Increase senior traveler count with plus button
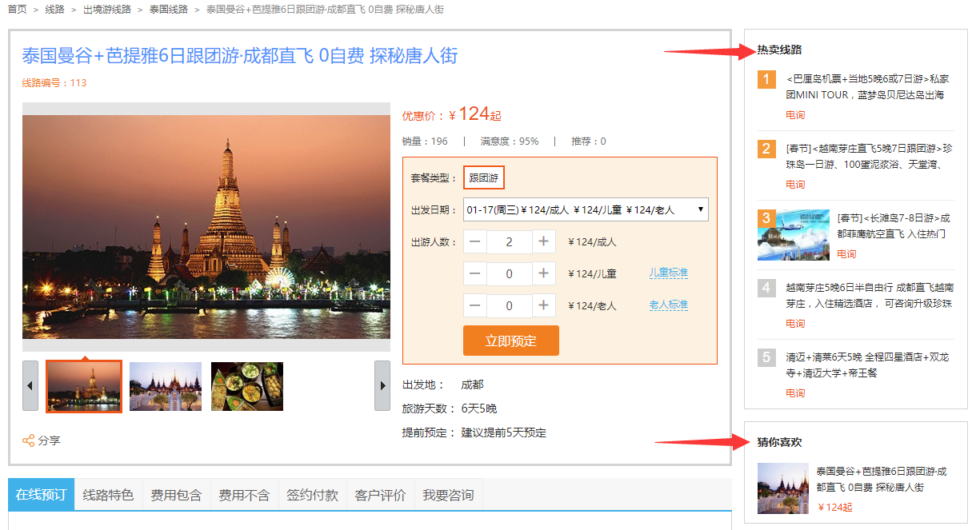 click(x=544, y=305)
